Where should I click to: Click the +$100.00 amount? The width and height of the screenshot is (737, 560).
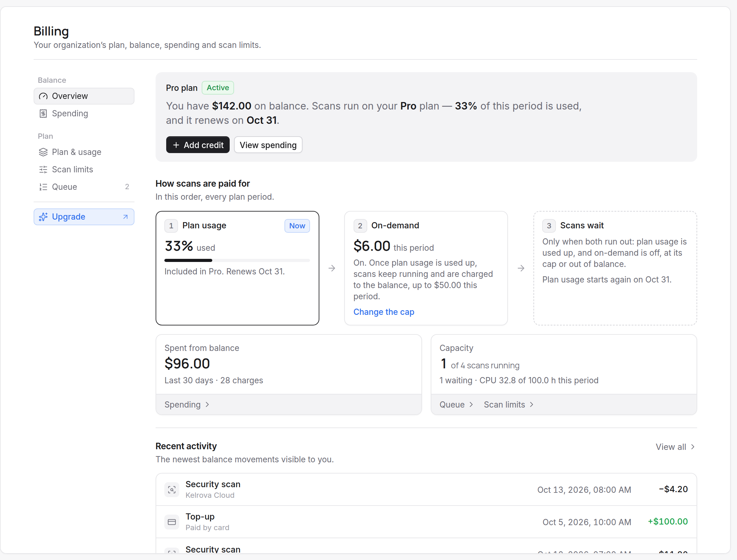tap(668, 521)
